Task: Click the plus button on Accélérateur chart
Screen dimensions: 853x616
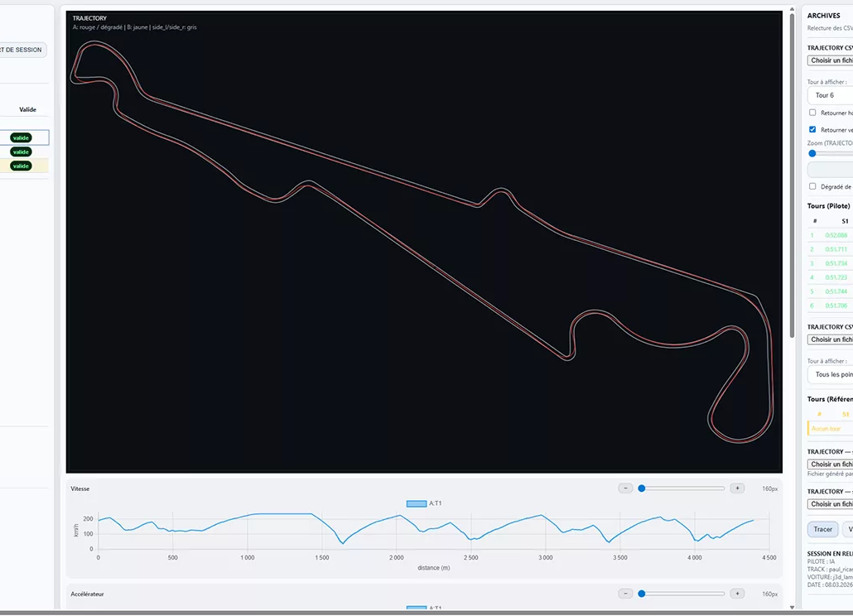Action: [737, 594]
